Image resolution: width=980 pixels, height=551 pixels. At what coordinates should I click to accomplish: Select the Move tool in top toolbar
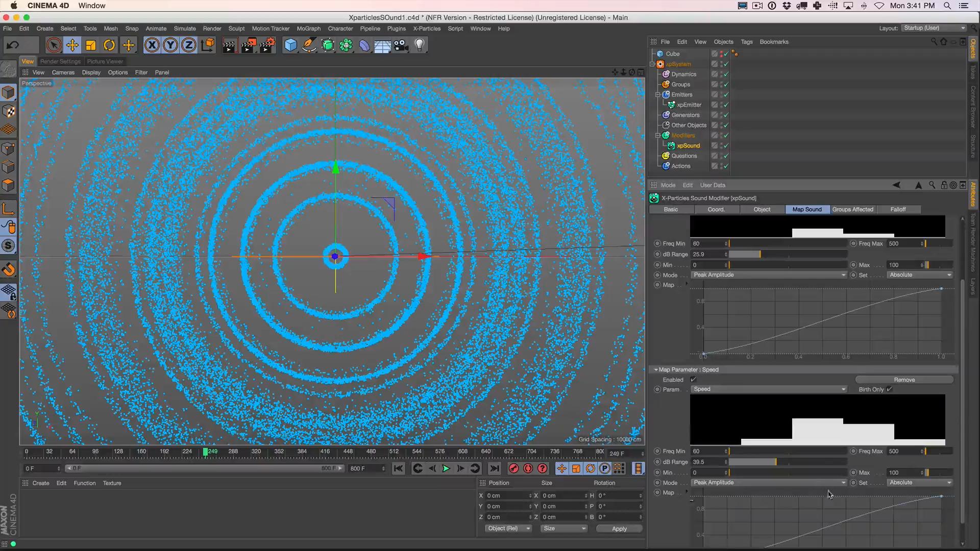(x=72, y=45)
